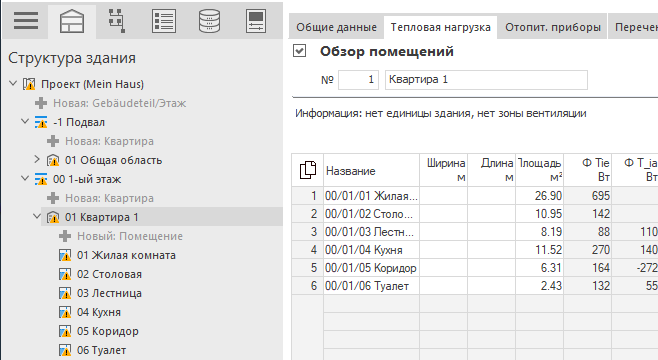Add new Gebäudeteil/Этаж entry
This screenshot has height=360, width=658.
point(119,103)
